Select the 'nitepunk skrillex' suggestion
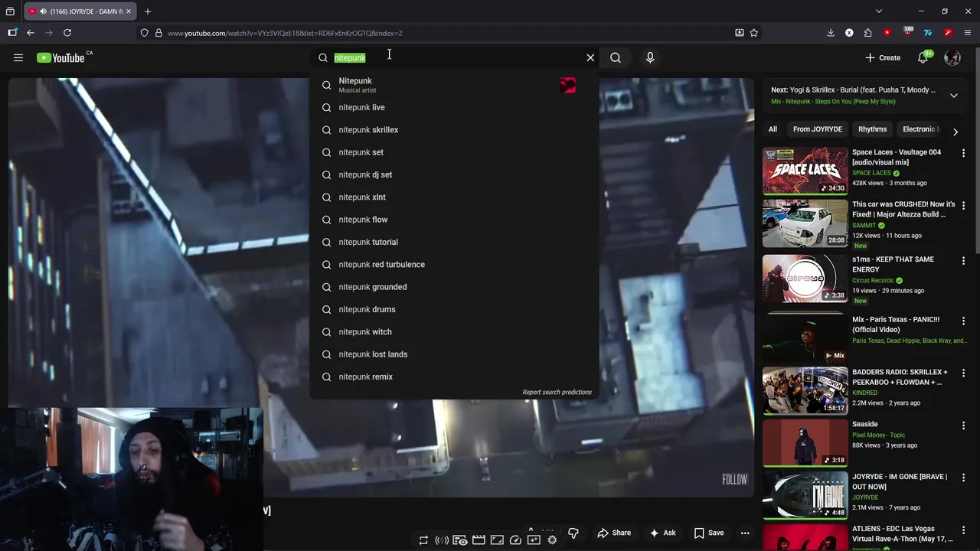This screenshot has height=551, width=980. pyautogui.click(x=454, y=130)
